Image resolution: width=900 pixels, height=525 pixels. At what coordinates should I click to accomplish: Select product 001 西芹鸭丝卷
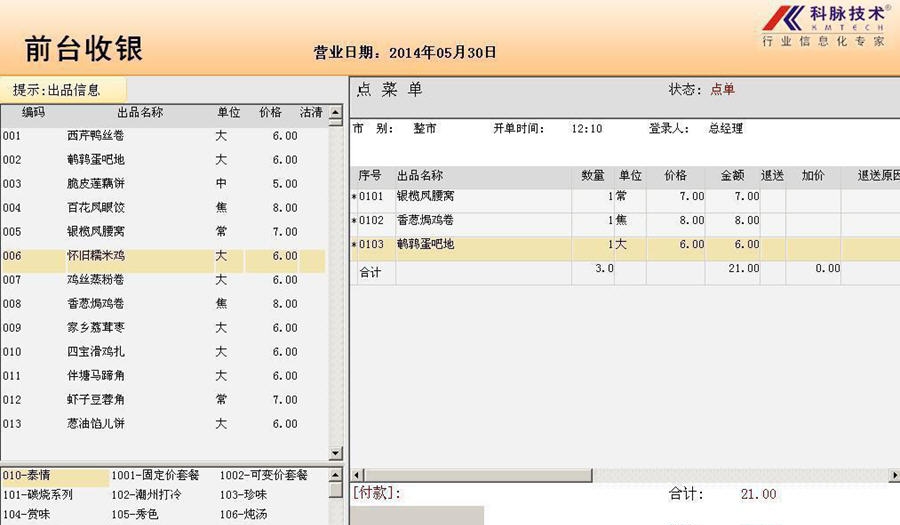(x=164, y=136)
